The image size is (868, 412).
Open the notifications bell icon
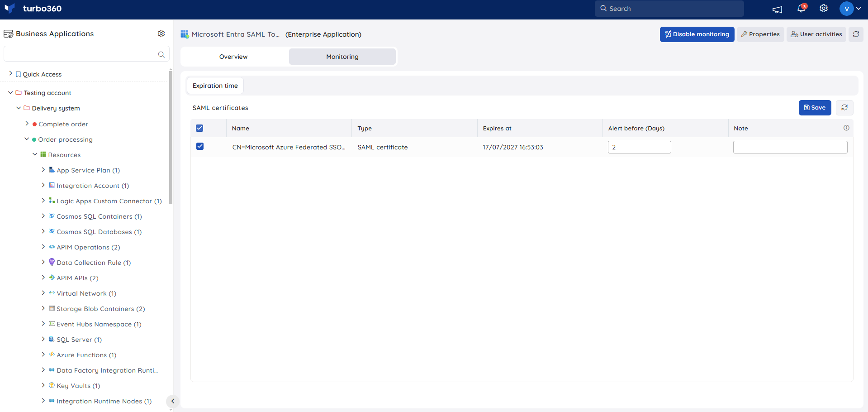point(801,8)
